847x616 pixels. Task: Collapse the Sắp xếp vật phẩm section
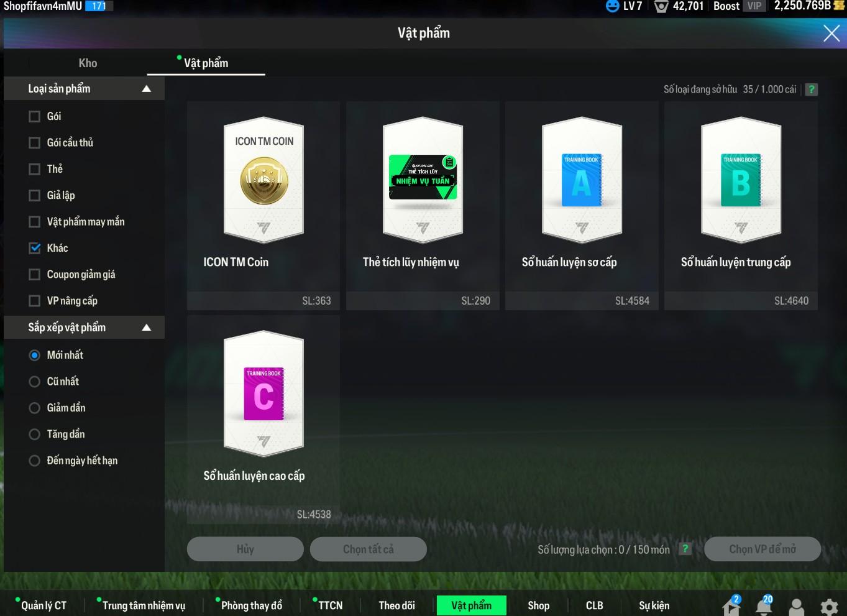(147, 328)
